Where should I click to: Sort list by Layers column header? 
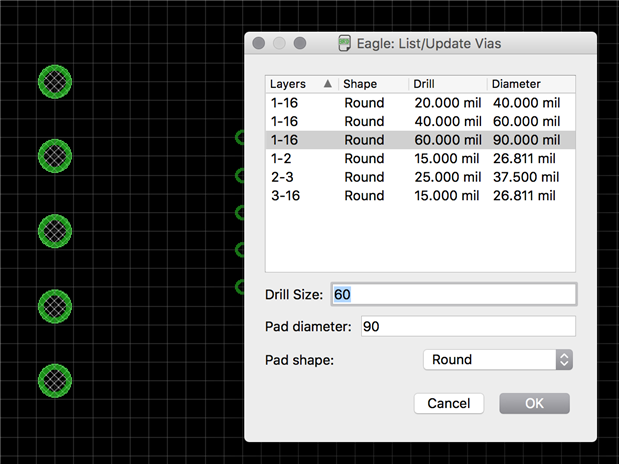(300, 85)
